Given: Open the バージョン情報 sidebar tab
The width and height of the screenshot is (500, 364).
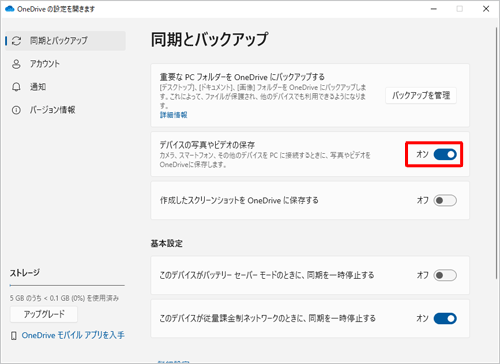Looking at the screenshot, I should (x=65, y=110).
